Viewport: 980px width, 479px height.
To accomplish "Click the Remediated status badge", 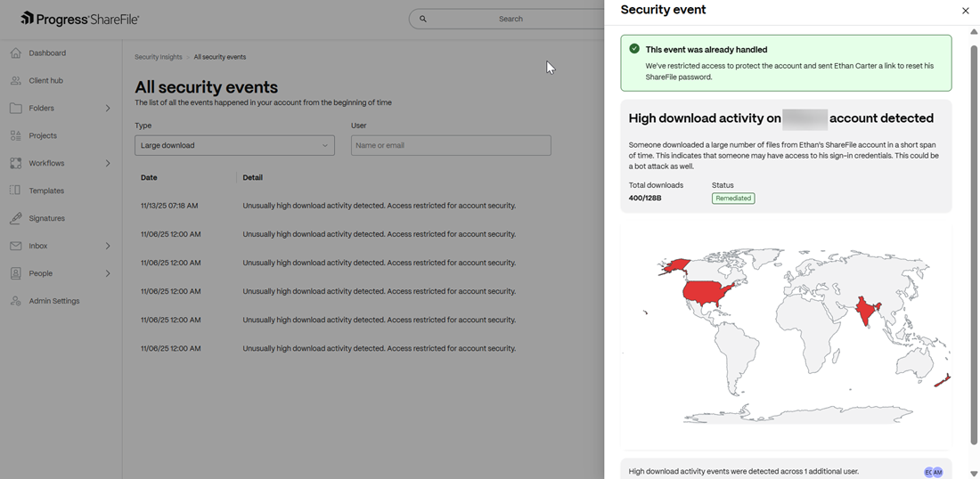I will pos(732,199).
